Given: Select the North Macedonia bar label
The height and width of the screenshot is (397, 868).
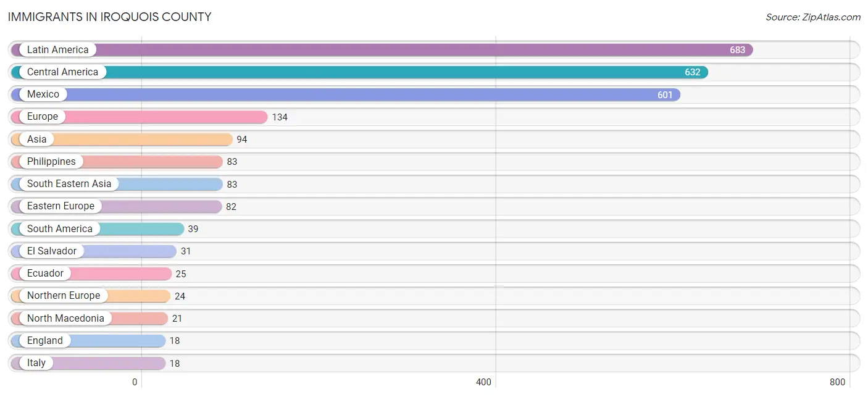Looking at the screenshot, I should click(x=65, y=318).
